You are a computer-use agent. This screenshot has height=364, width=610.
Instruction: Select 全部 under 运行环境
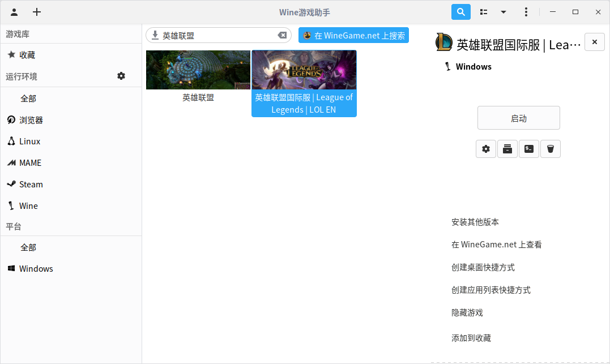point(71,99)
